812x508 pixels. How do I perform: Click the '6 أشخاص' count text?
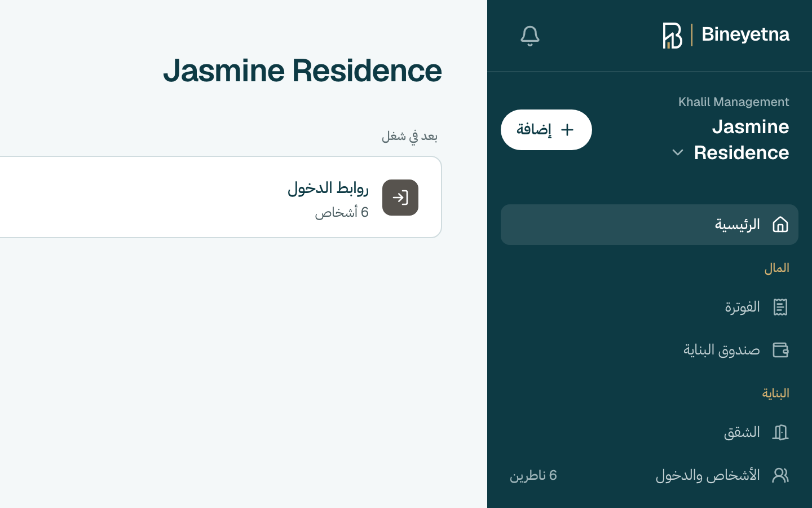pyautogui.click(x=342, y=212)
